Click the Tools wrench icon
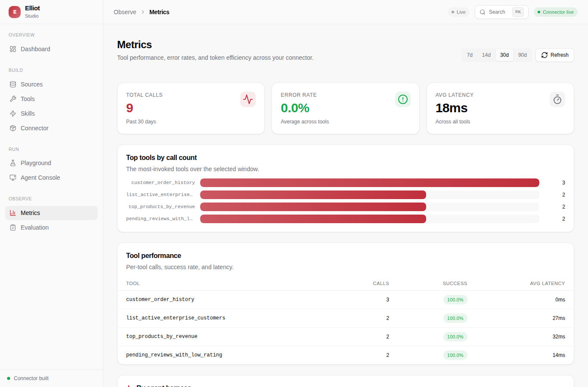 click(13, 99)
